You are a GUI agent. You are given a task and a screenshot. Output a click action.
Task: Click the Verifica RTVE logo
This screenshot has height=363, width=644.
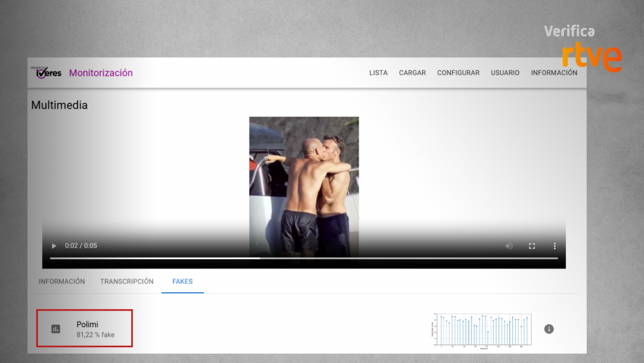click(582, 49)
